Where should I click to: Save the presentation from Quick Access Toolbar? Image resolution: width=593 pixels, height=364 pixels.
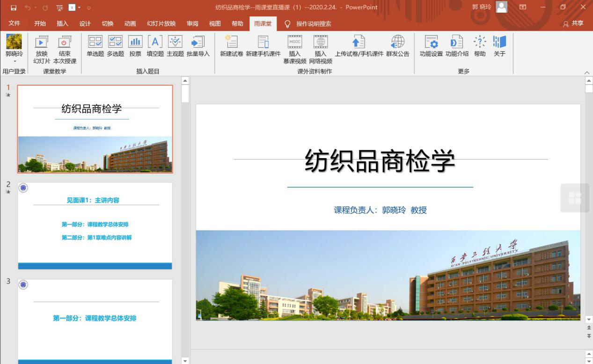point(14,7)
